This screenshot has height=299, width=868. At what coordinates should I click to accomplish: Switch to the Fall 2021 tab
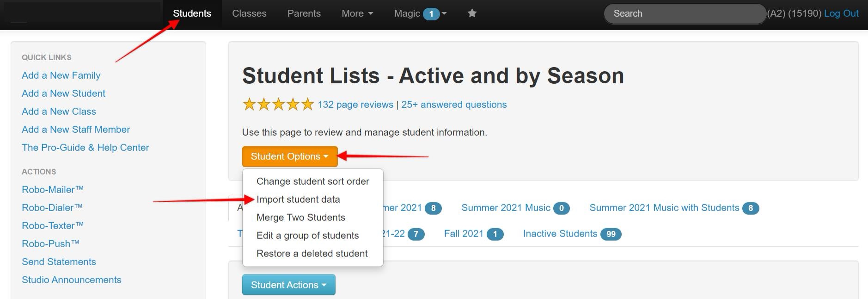[x=464, y=234]
